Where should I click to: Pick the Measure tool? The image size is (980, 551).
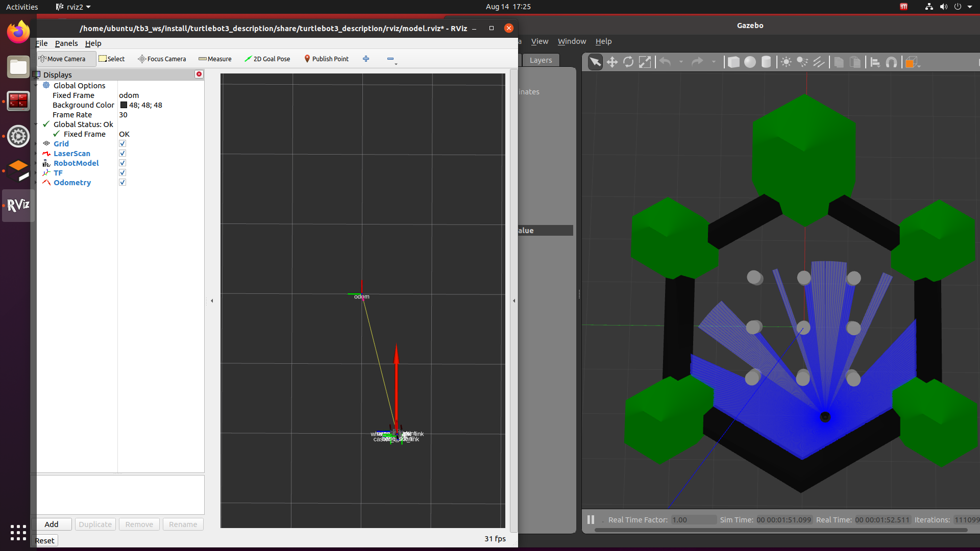click(215, 59)
